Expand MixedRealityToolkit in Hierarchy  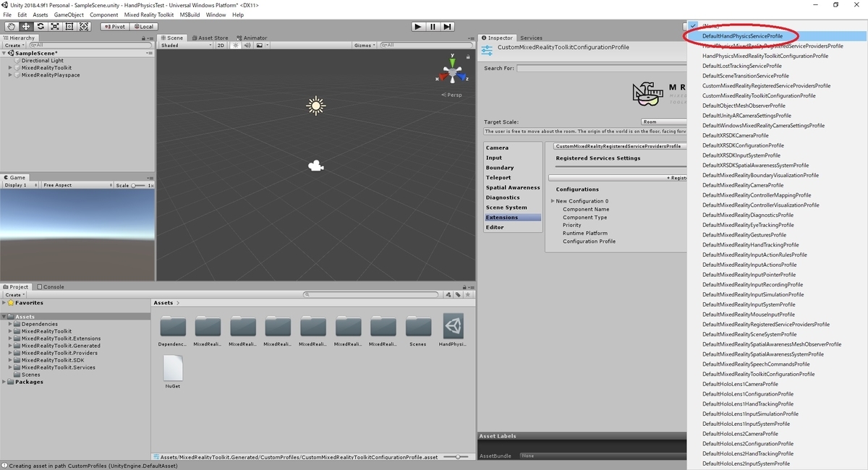pyautogui.click(x=11, y=68)
